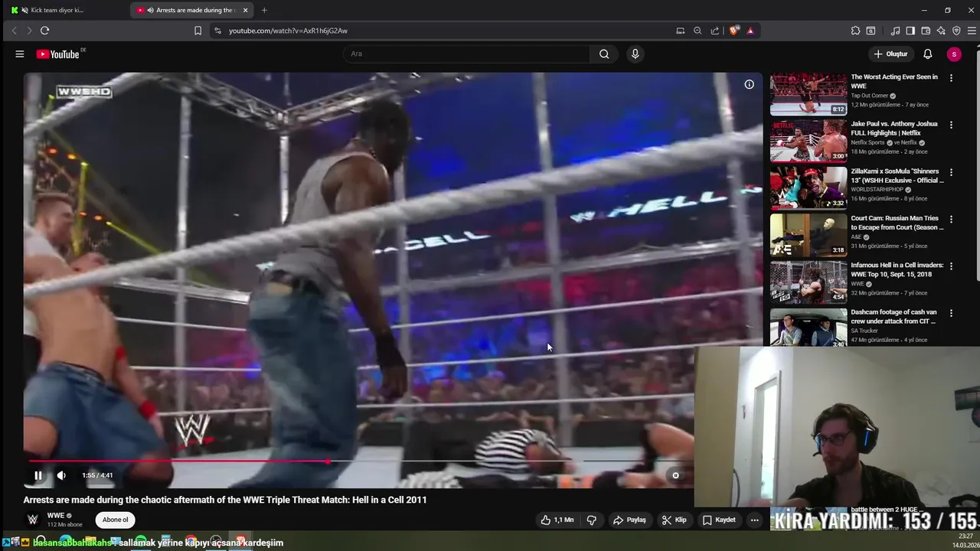Open the Brave VPN shield icon
This screenshot has height=551, width=980.
(956, 31)
